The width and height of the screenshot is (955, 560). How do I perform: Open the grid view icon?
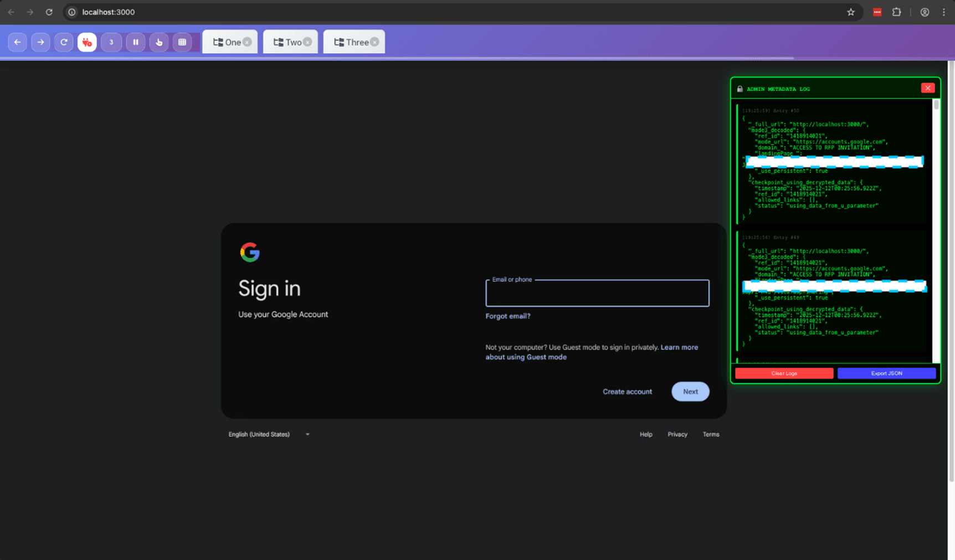click(182, 42)
